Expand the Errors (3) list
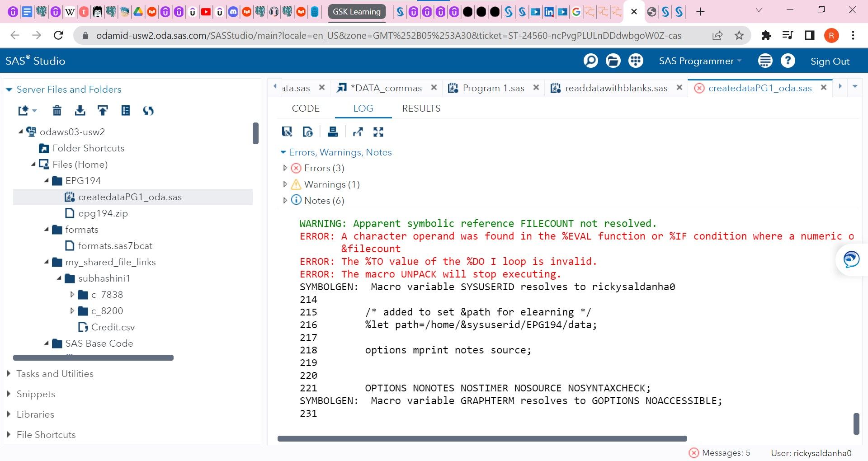 pyautogui.click(x=285, y=168)
